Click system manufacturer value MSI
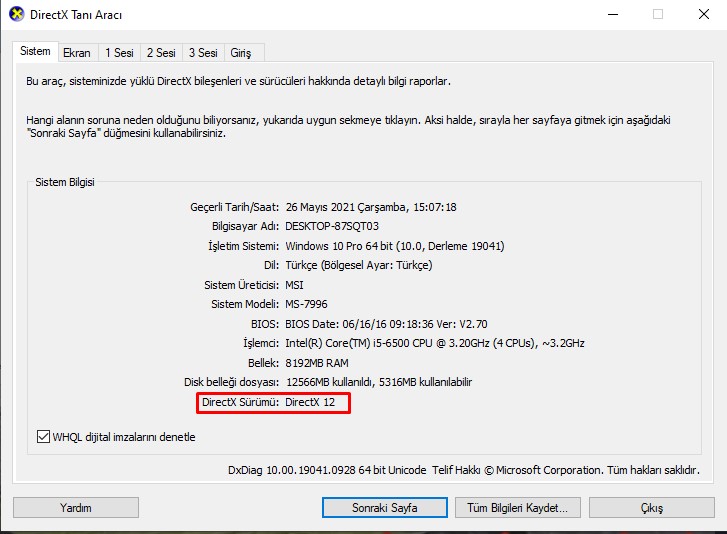 point(294,285)
